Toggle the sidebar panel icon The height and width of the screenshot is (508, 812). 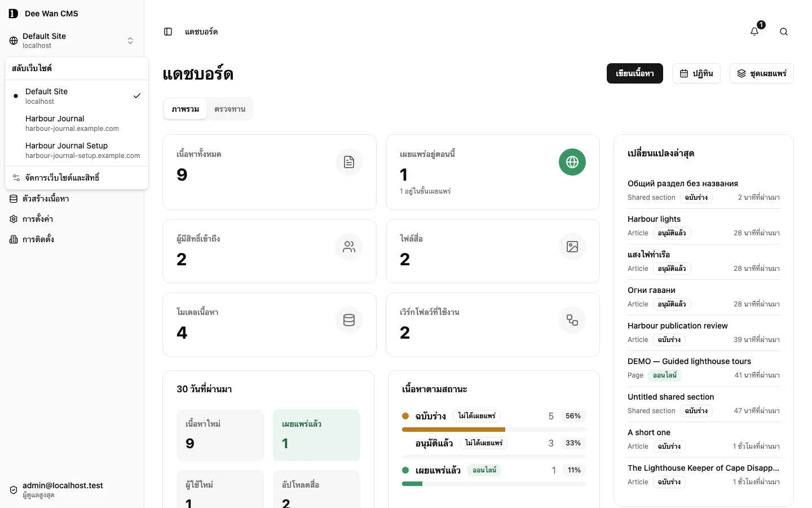coord(168,32)
